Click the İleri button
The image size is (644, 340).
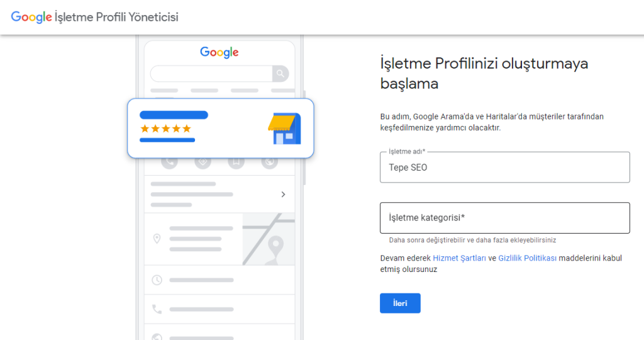point(400,303)
